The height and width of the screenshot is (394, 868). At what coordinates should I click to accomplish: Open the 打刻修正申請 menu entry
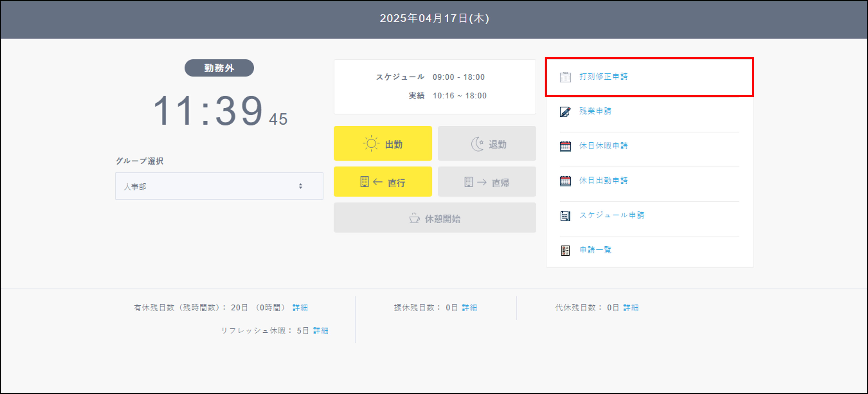[603, 77]
